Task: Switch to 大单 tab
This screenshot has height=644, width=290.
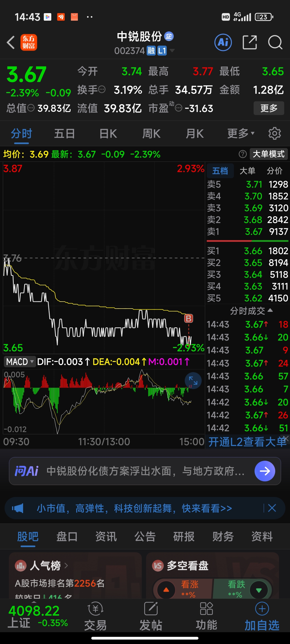Action: [x=247, y=171]
